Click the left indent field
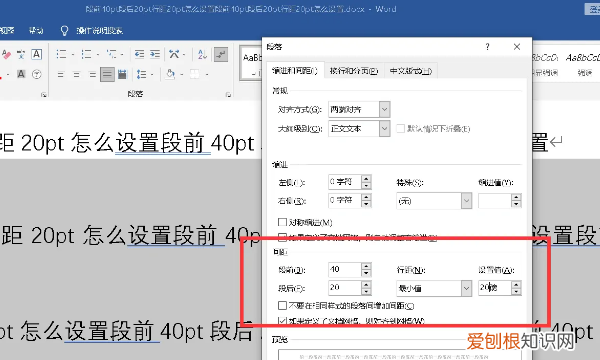 click(344, 182)
